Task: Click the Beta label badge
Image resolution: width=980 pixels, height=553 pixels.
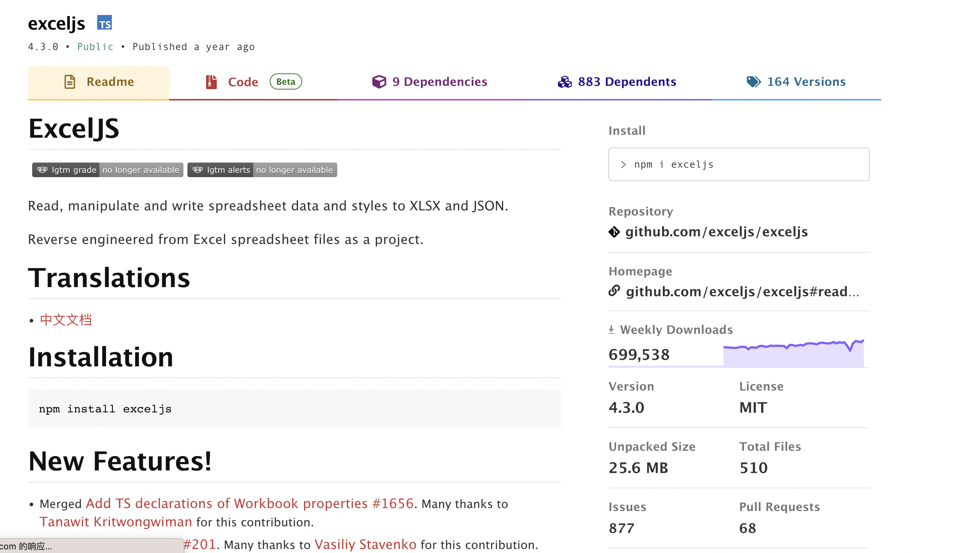Action: coord(286,82)
